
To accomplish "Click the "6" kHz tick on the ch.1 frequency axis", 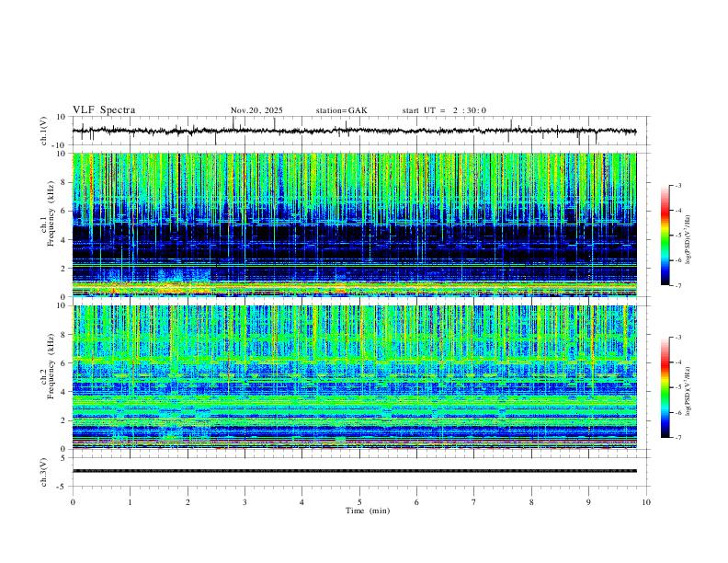I will [x=64, y=211].
